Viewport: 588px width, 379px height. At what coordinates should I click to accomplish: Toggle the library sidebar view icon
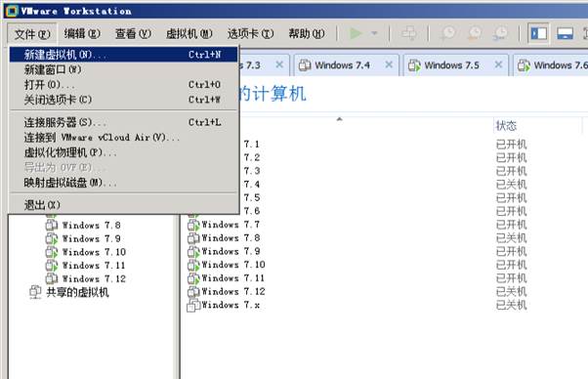pyautogui.click(x=538, y=34)
